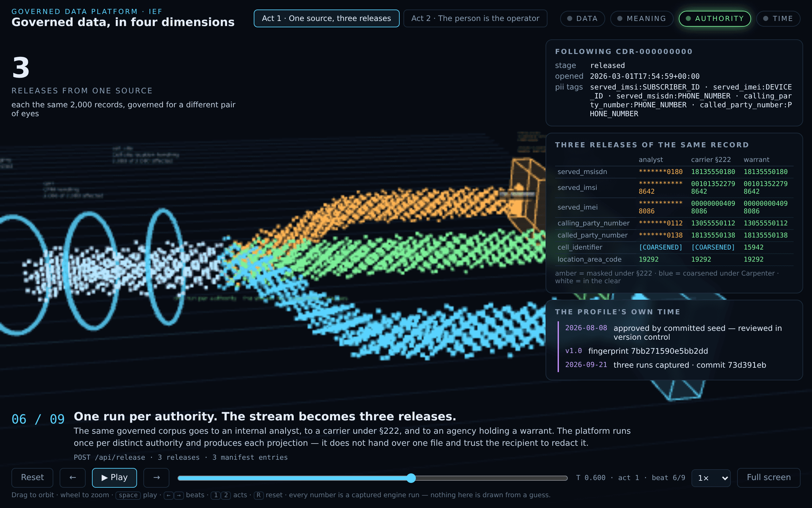The width and height of the screenshot is (812, 508).
Task: Click the '1' act key hint
Action: click(216, 495)
